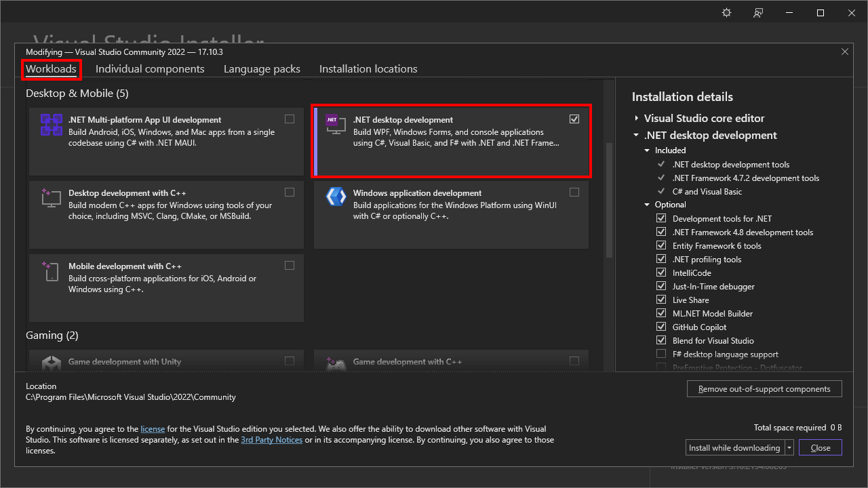Viewport: 868px width, 488px height.
Task: Uncheck Just-In-Time debugger
Action: coord(661,286)
